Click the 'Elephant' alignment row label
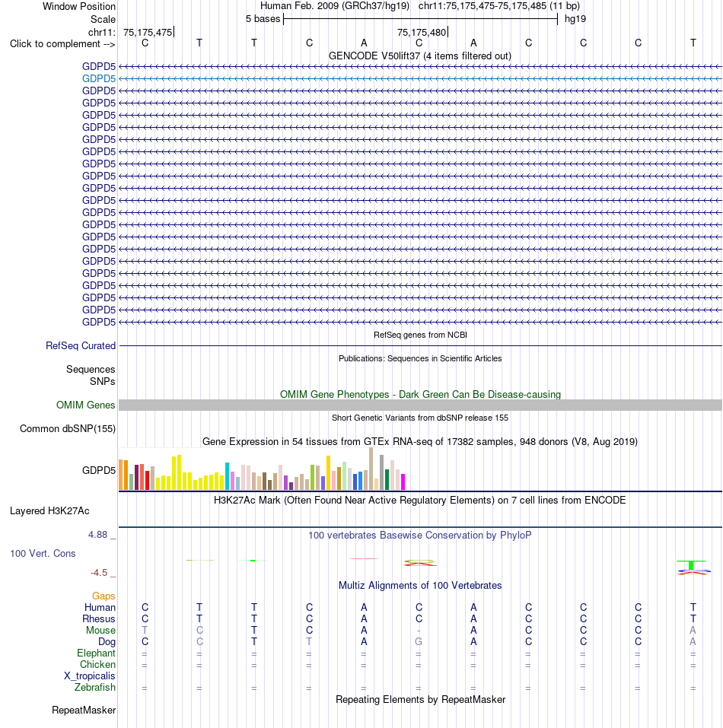This screenshot has height=728, width=723. [96, 653]
